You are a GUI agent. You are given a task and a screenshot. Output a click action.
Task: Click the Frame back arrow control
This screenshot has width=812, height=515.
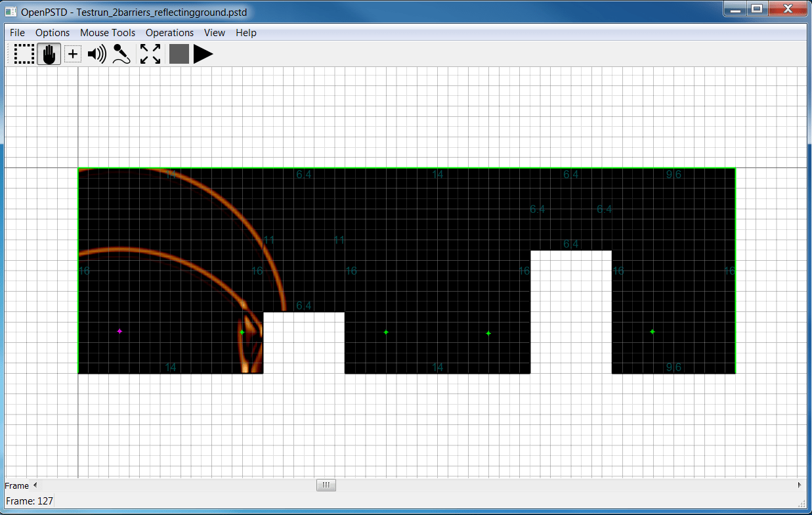click(x=34, y=485)
